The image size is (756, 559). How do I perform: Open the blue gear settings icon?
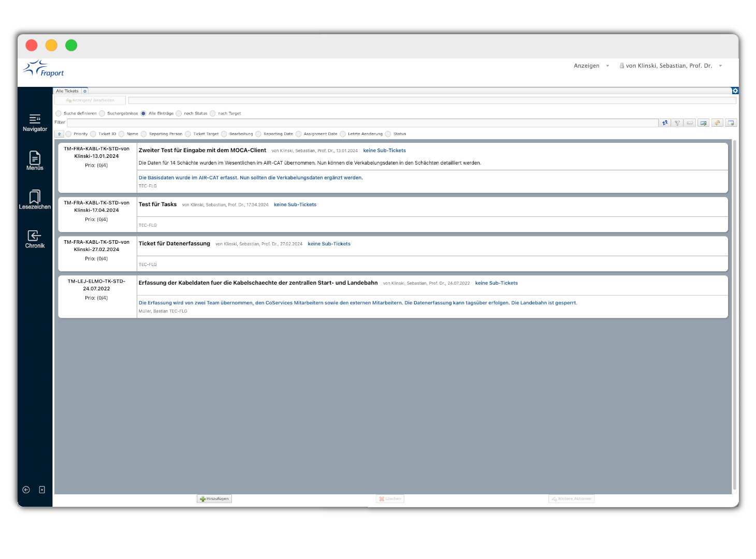(735, 91)
